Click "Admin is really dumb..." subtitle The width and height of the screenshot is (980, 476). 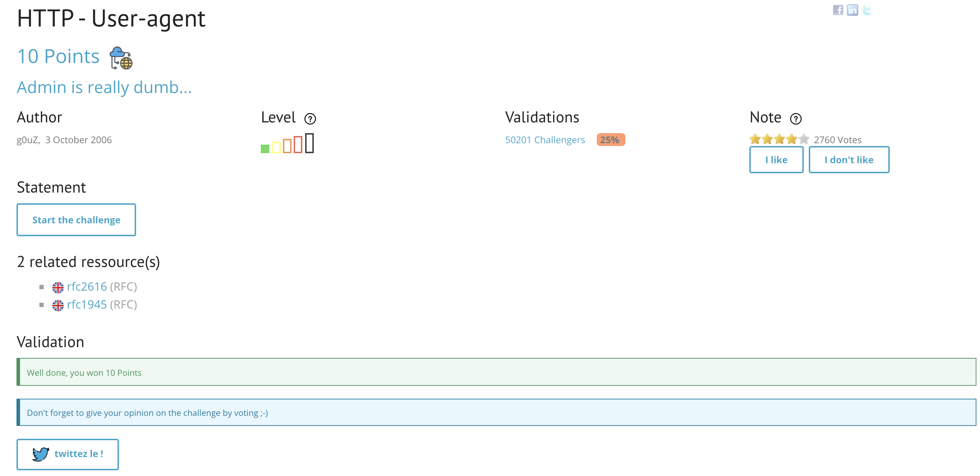pos(104,87)
